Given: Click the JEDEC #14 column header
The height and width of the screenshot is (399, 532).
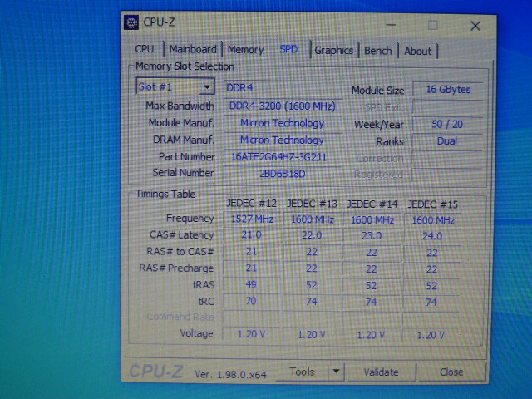Looking at the screenshot, I should point(372,204).
